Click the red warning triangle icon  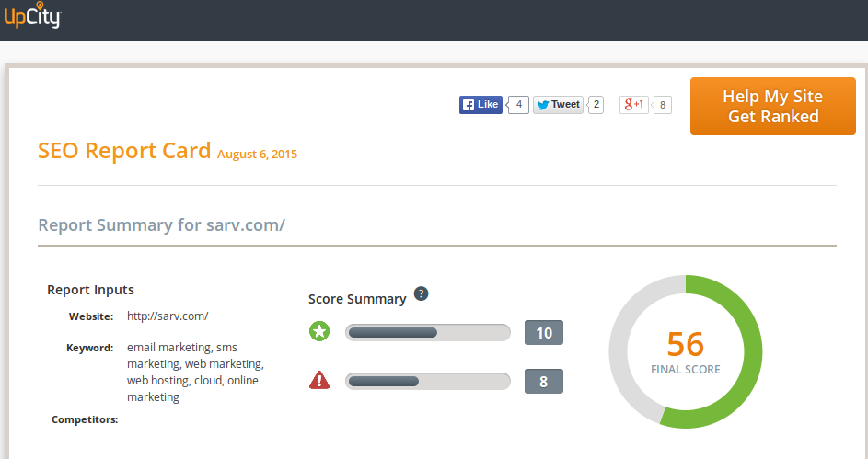point(319,381)
